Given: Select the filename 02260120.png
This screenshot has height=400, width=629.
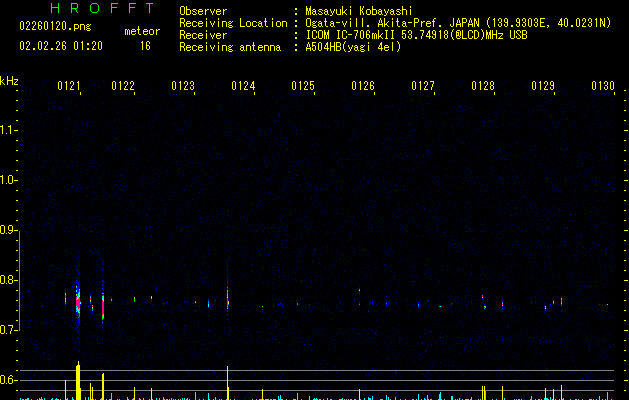Looking at the screenshot, I should pyautogui.click(x=55, y=26).
